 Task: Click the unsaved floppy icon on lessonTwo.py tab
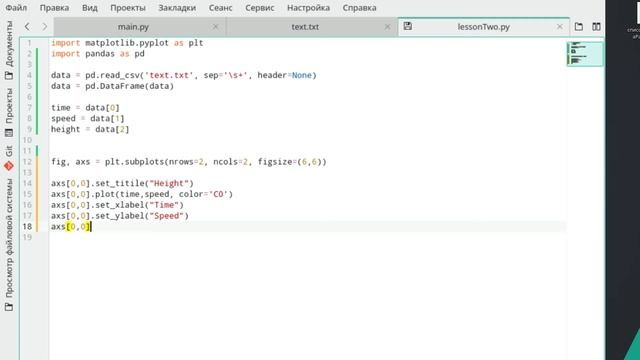point(407,27)
